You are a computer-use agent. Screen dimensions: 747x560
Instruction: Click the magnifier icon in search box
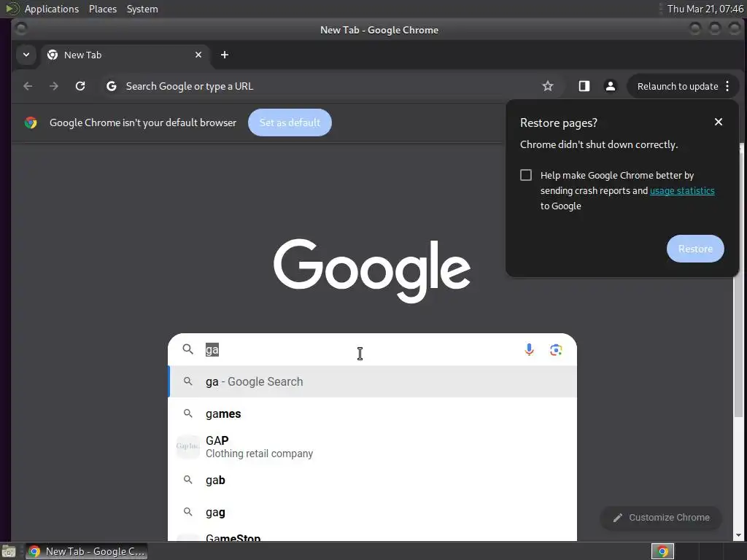187,349
